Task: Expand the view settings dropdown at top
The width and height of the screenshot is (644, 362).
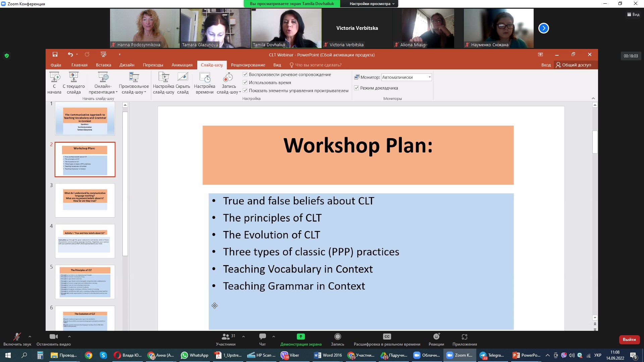Action: [372, 4]
